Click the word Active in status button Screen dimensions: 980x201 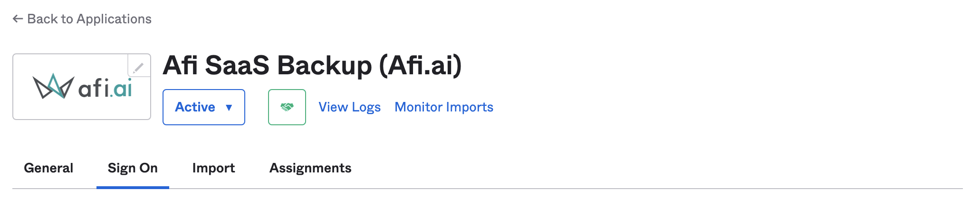point(195,107)
